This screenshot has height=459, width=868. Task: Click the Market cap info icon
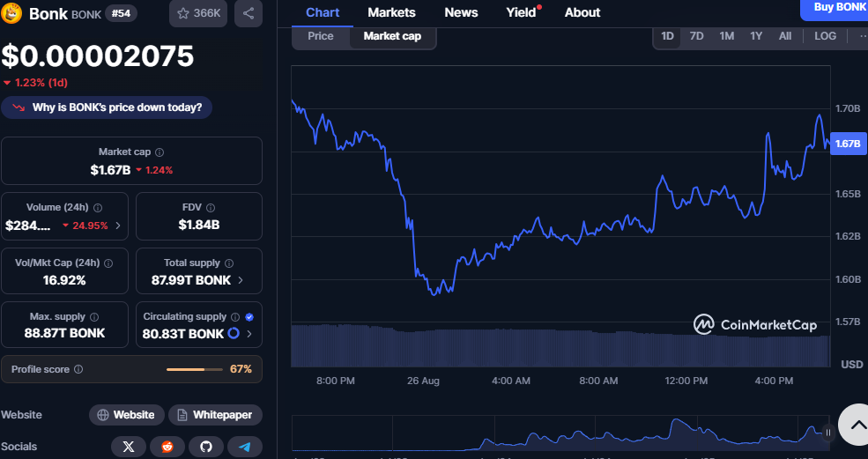pos(160,152)
